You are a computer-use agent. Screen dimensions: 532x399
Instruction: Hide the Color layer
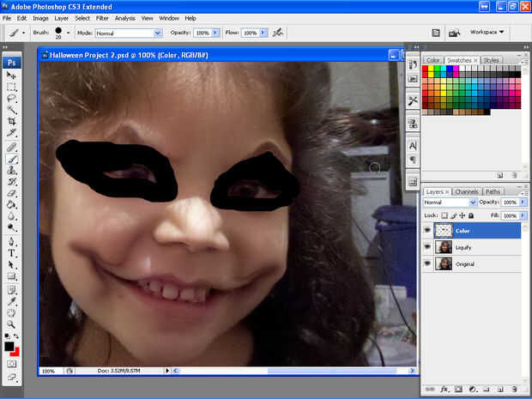click(427, 230)
